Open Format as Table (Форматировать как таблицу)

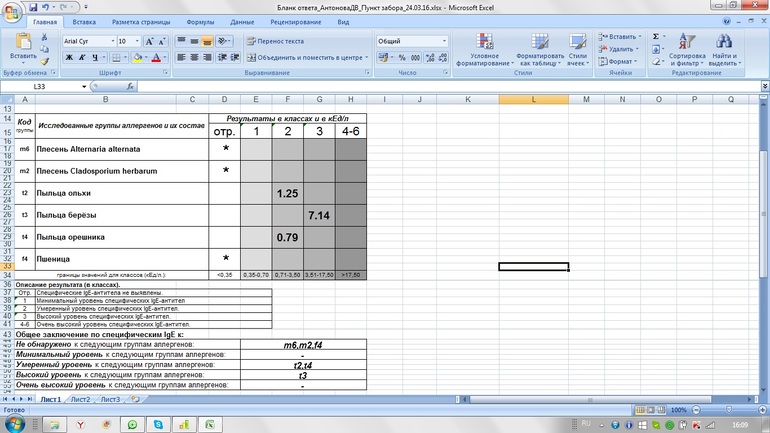pos(540,42)
